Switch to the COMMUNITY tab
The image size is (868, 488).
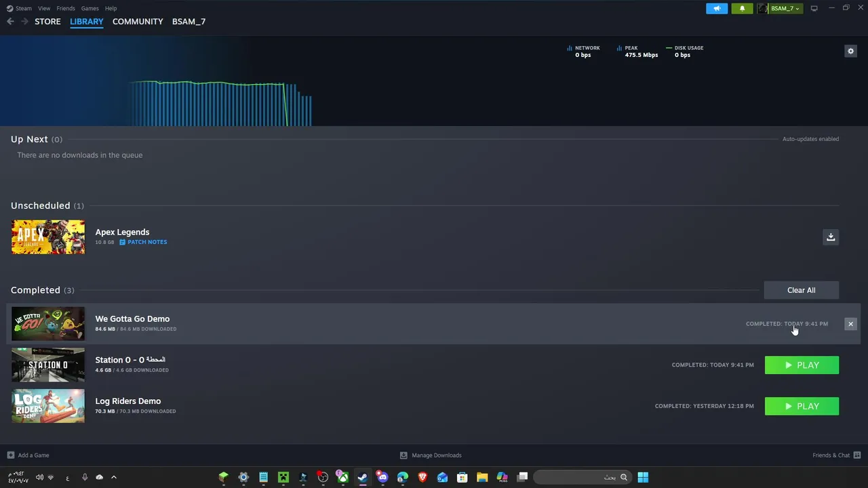(x=138, y=22)
